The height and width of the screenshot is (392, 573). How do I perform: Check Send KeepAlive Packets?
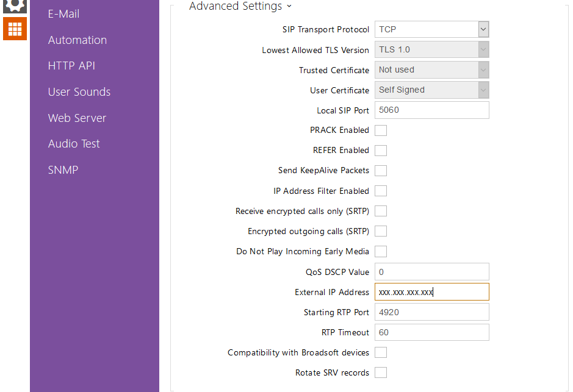pos(381,171)
